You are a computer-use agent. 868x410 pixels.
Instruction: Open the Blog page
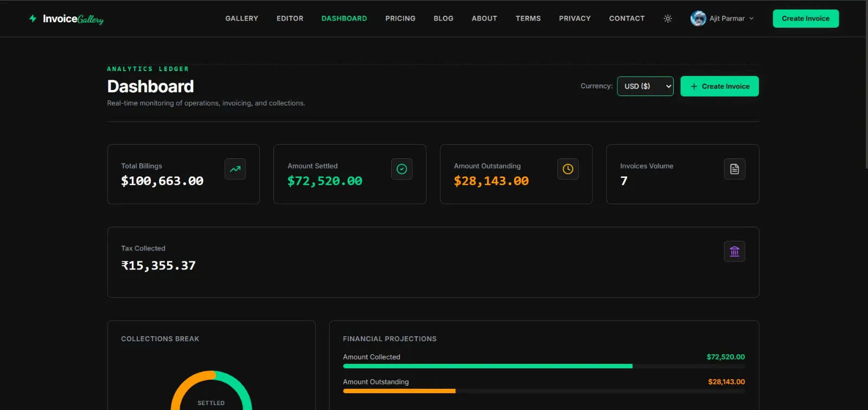(x=444, y=18)
